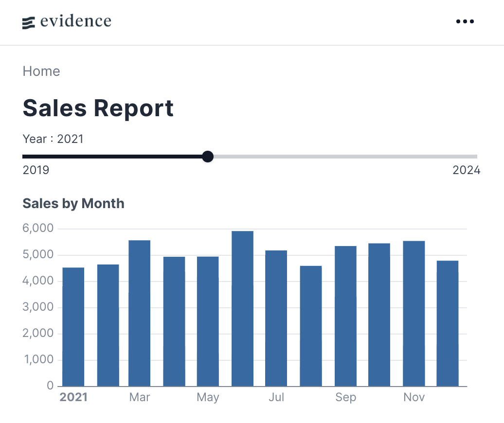Select the November sales bar

tap(414, 314)
